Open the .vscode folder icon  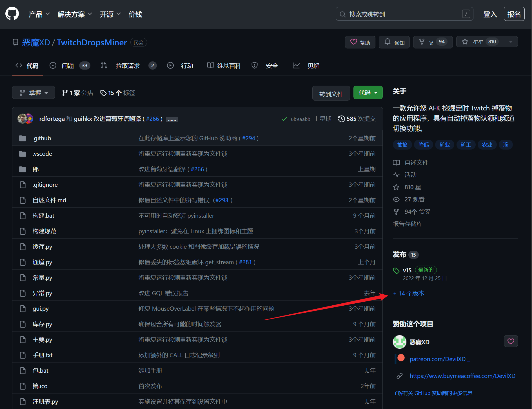[23, 154]
